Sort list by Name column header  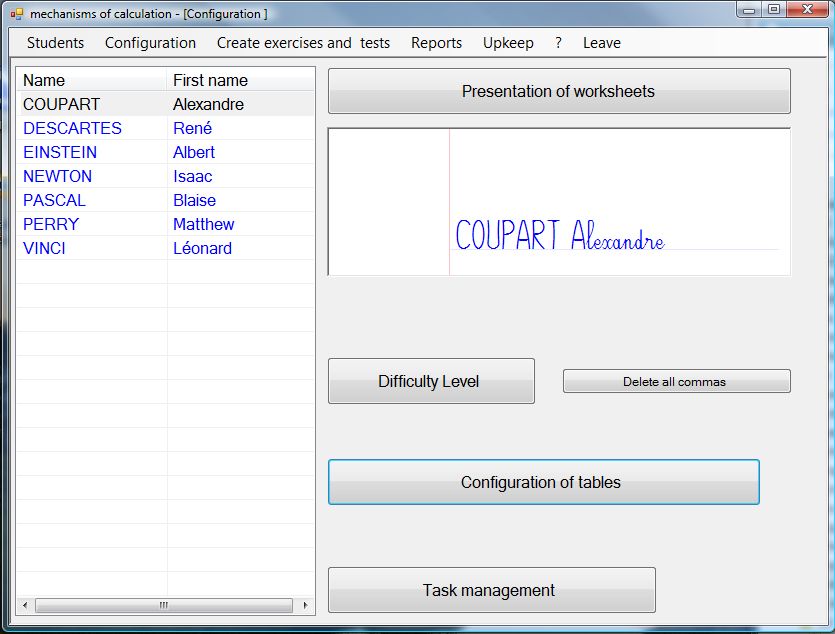coord(92,80)
